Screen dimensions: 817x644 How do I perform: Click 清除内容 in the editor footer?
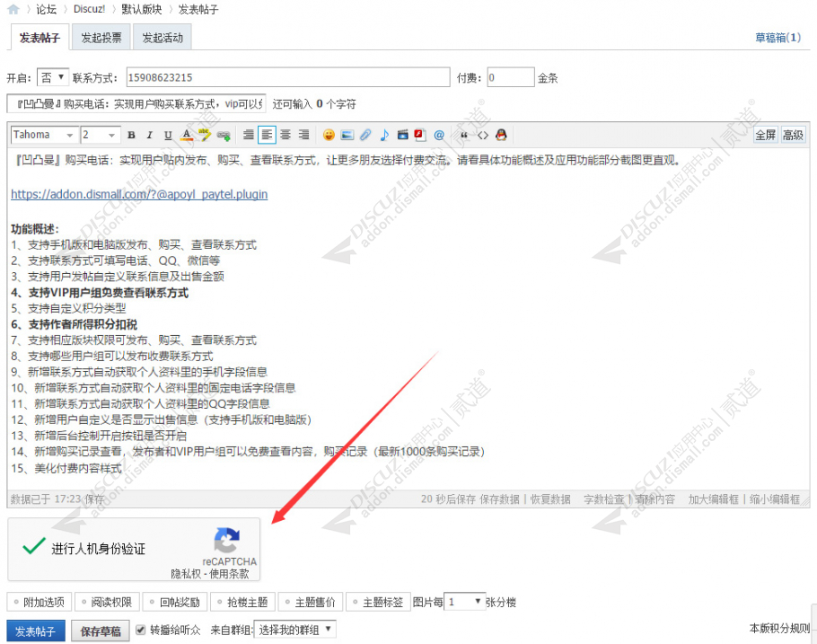pos(655,499)
